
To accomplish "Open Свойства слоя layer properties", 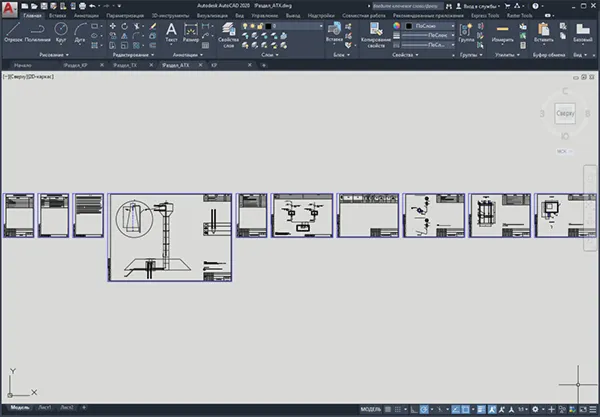I will point(228,35).
